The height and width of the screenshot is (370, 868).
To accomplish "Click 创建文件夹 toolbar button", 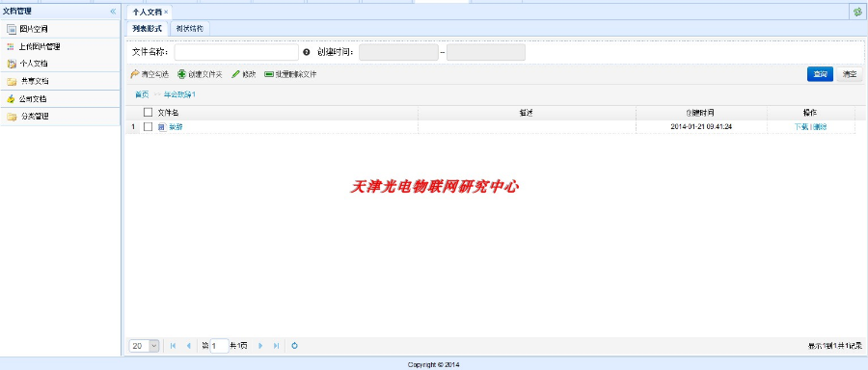I will point(200,74).
